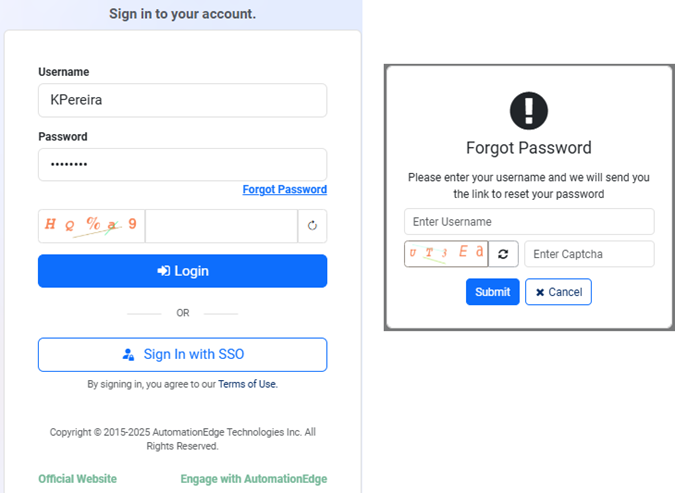Visit the Official Website link
The width and height of the screenshot is (675, 493).
pos(77,479)
